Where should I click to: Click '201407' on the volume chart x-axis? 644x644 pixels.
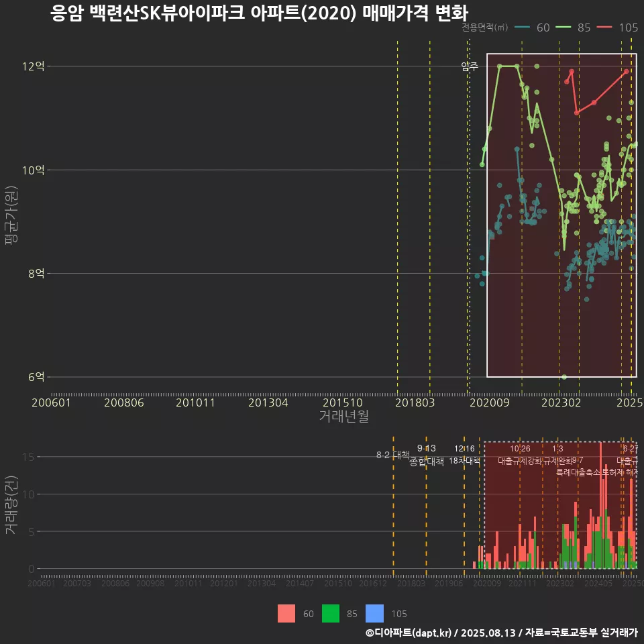click(x=300, y=583)
